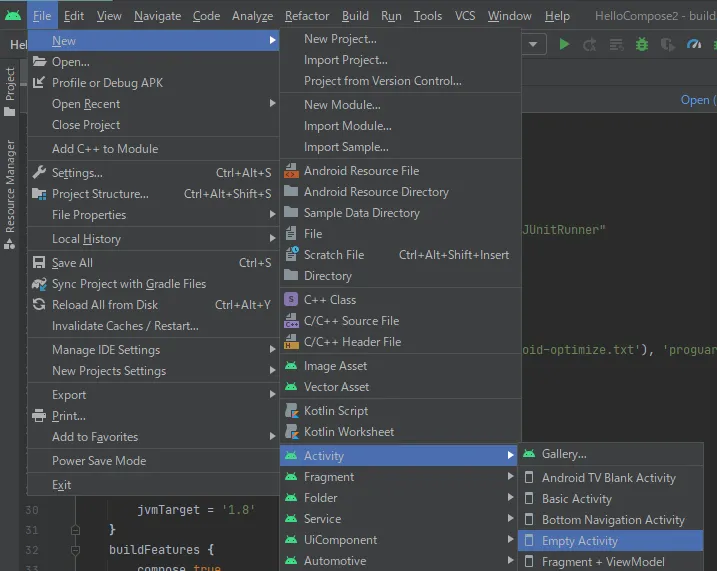Open the Resource Manager side panel tab
Image resolution: width=717 pixels, height=571 pixels.
pos(10,187)
